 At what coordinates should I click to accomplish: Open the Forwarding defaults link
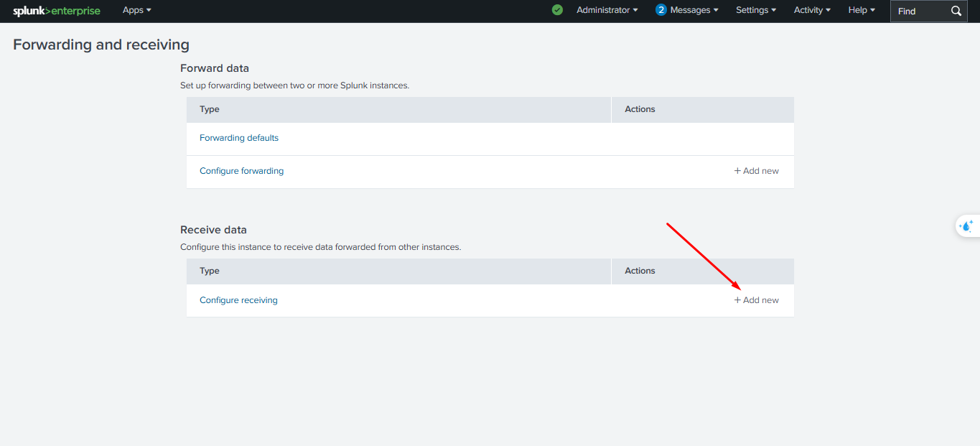(x=239, y=138)
